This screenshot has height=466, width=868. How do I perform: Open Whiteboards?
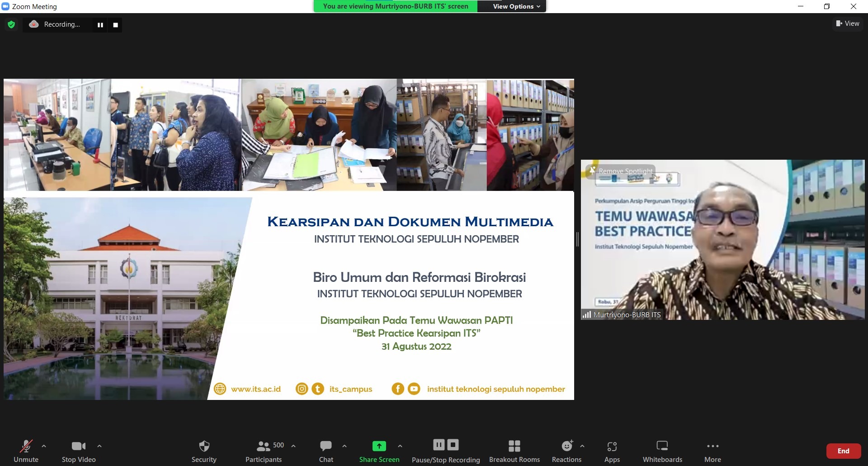(662, 451)
